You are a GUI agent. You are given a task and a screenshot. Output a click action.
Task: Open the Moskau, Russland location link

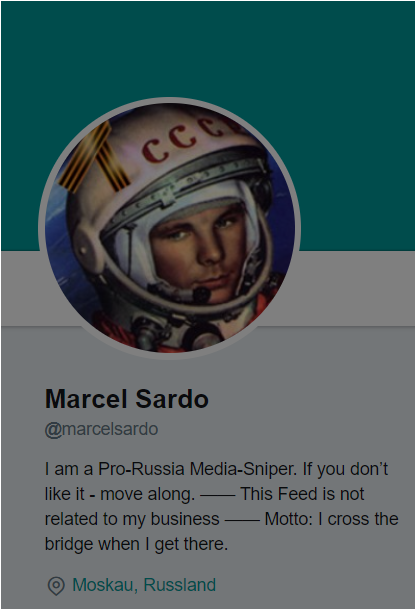(144, 585)
